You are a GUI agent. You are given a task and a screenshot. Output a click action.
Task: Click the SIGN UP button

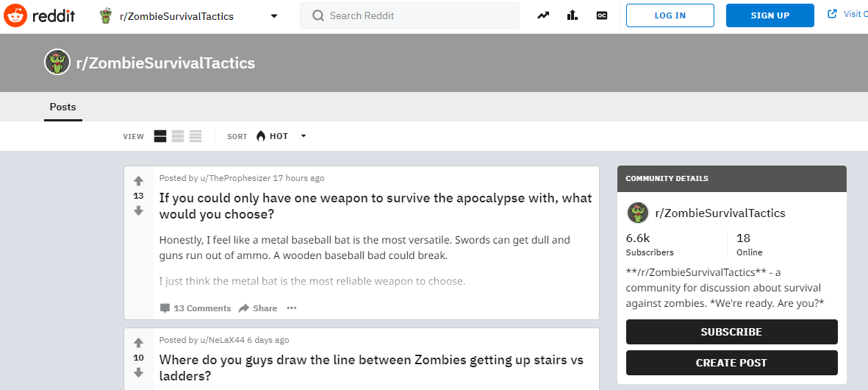[770, 15]
